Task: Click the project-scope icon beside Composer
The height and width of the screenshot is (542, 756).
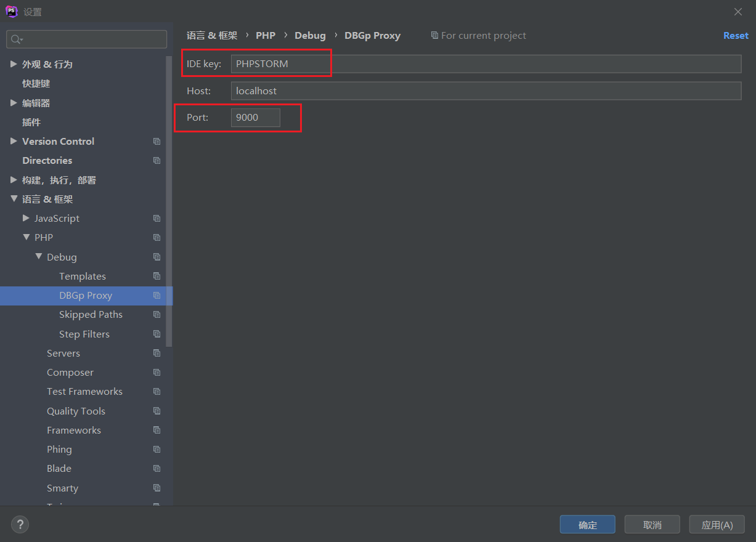Action: coord(156,373)
